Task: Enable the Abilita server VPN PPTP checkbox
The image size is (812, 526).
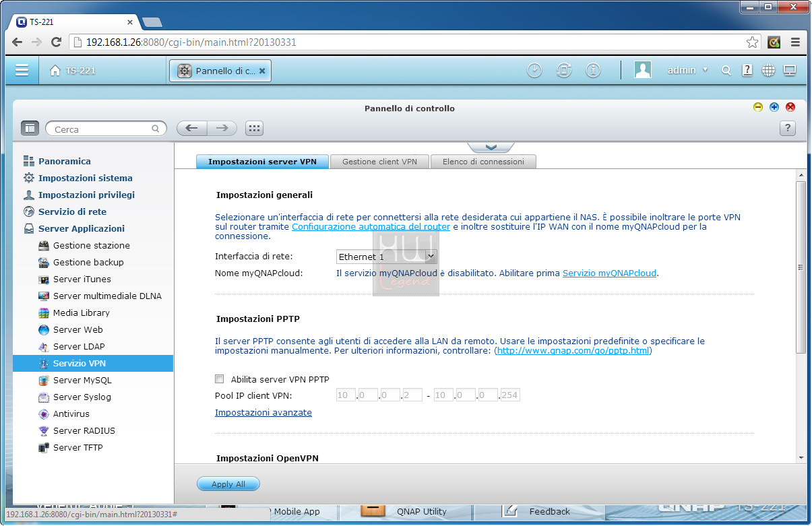Action: click(x=219, y=379)
